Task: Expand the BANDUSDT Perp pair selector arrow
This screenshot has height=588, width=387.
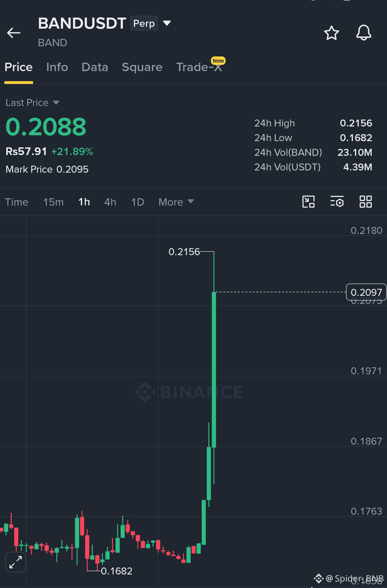Action: tap(167, 23)
